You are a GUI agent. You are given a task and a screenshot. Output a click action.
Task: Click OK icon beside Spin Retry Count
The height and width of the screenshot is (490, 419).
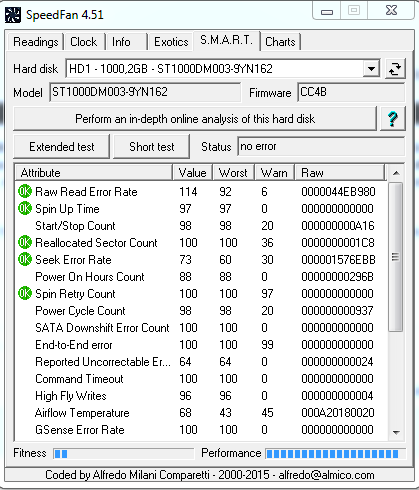click(25, 293)
